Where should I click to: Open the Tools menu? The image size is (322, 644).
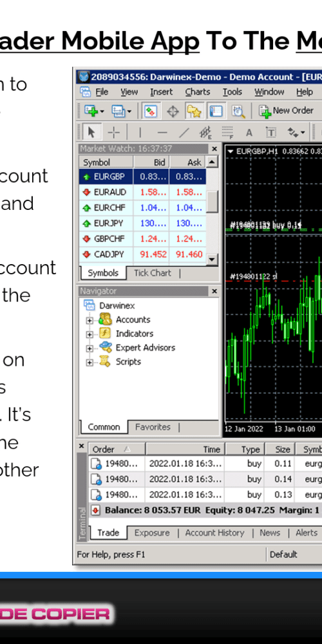tap(232, 92)
